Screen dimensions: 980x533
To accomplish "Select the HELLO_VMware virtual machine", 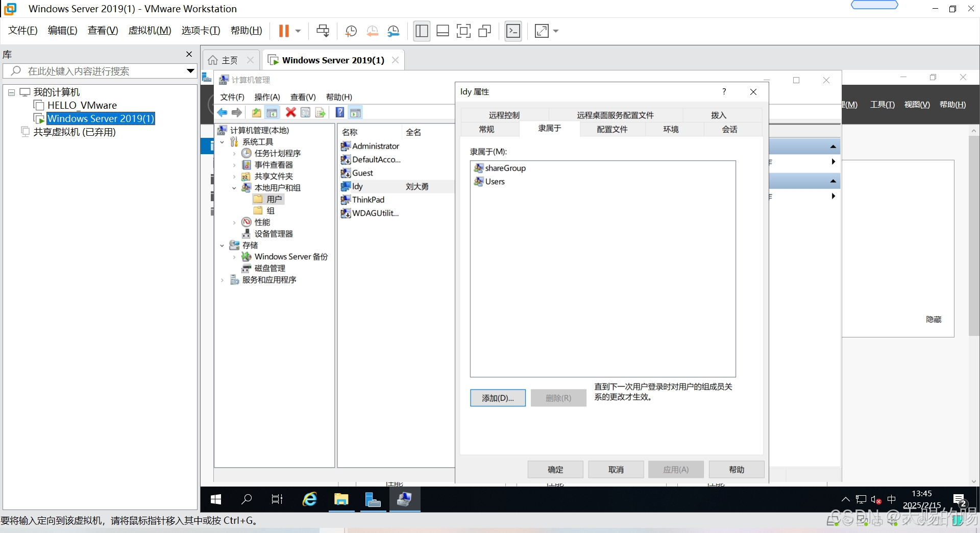I will pyautogui.click(x=82, y=105).
